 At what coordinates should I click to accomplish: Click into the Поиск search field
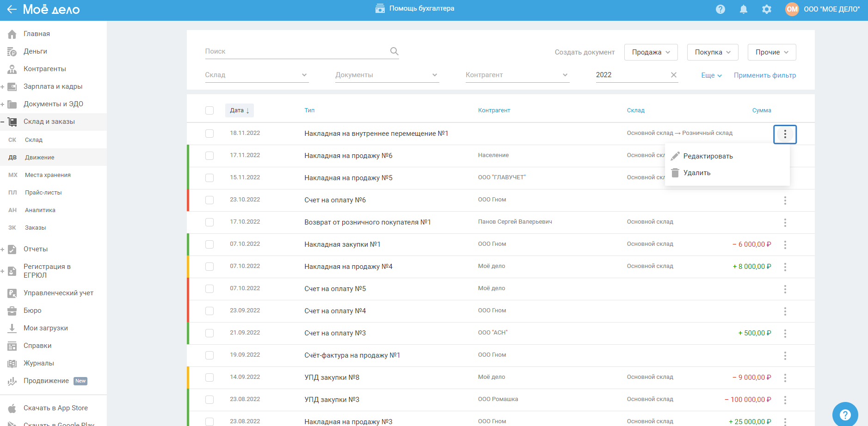pyautogui.click(x=296, y=51)
